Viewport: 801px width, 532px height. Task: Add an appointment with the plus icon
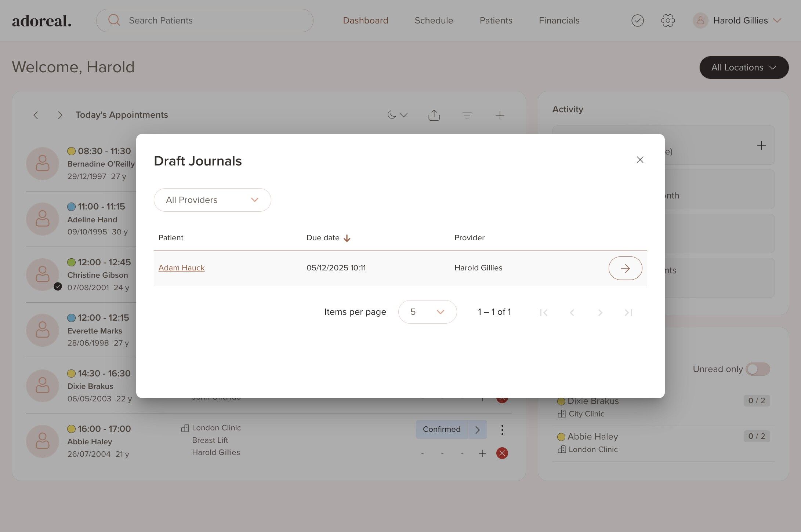coord(499,115)
